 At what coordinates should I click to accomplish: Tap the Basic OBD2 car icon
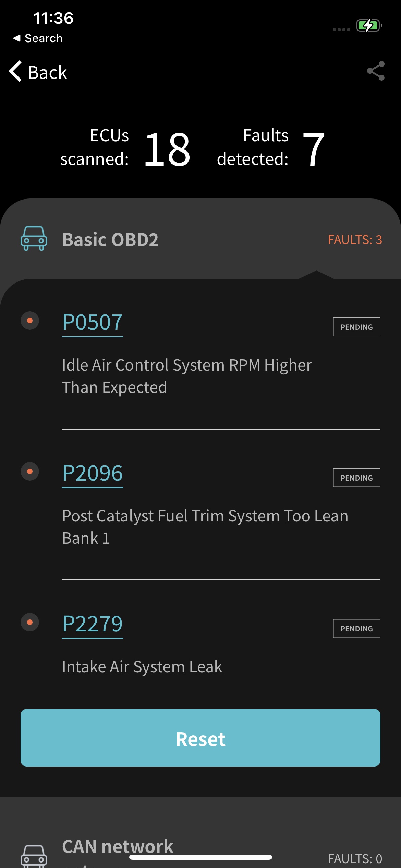coord(34,239)
